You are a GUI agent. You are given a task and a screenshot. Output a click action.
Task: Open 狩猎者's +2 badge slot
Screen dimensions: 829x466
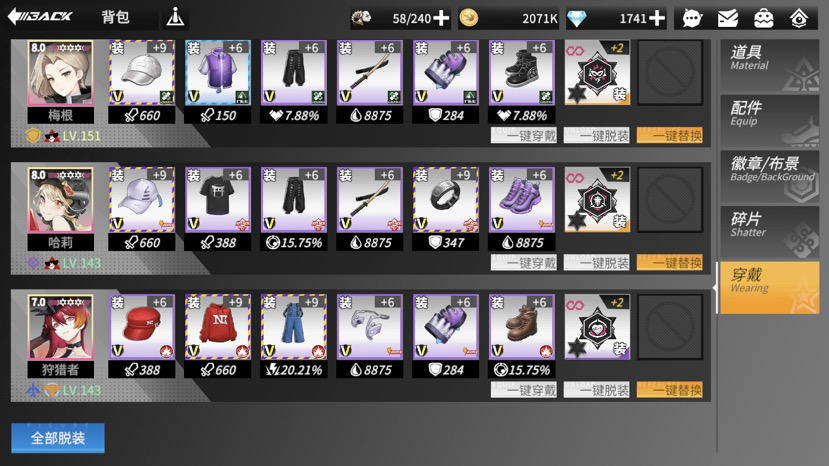coord(597,328)
